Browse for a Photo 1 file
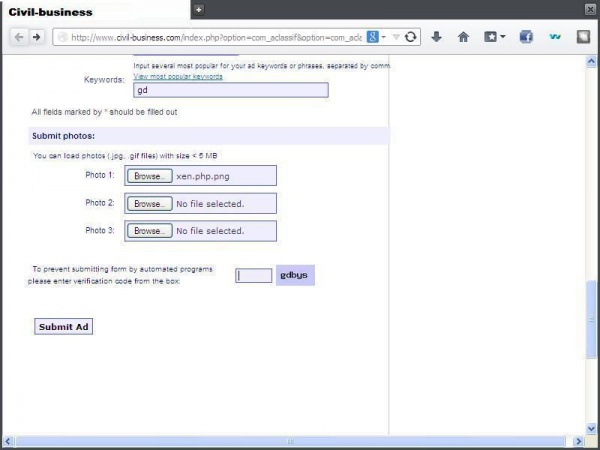 click(150, 176)
